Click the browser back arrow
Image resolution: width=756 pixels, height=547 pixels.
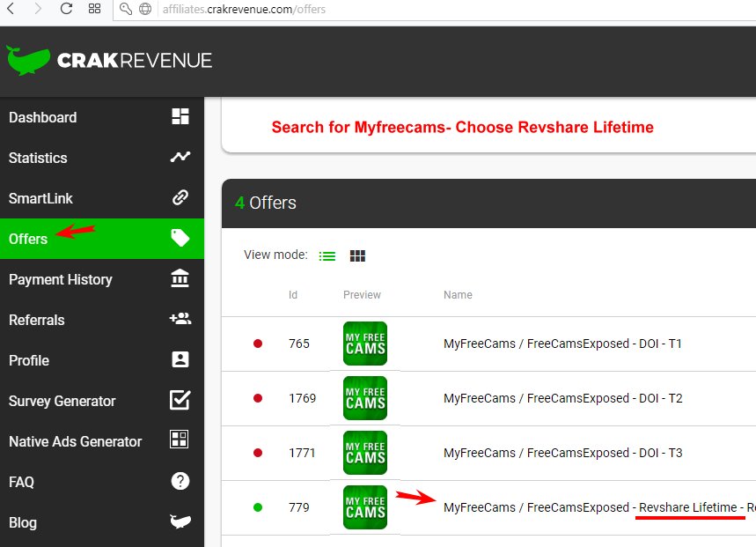(11, 8)
